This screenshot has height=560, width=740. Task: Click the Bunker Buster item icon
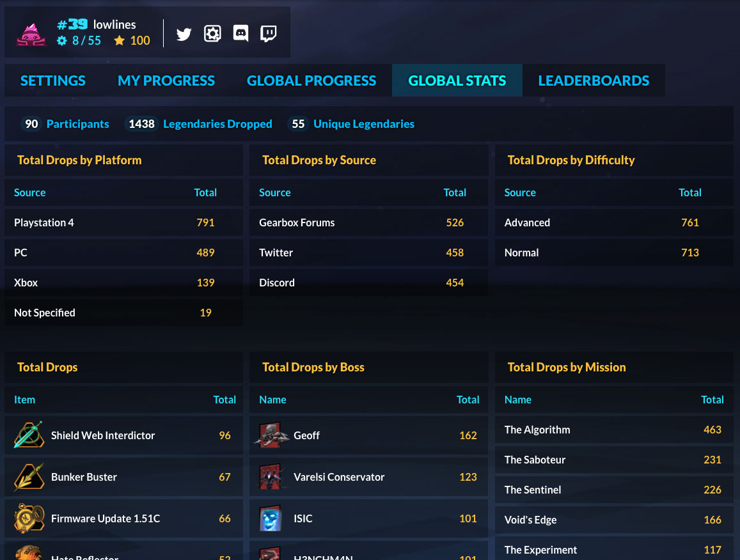point(29,477)
